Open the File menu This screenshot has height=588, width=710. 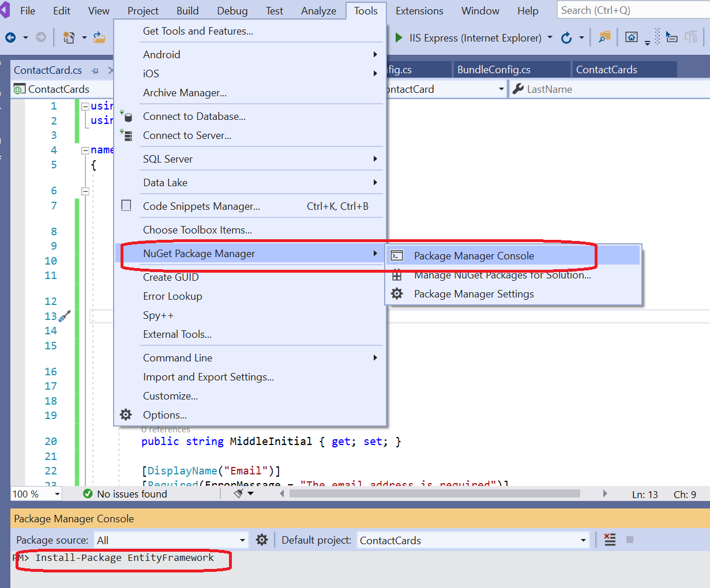(28, 10)
